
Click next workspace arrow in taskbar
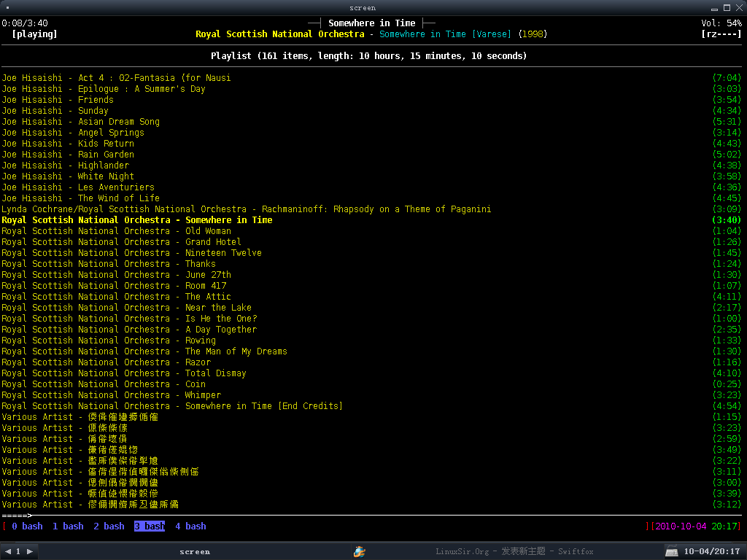29,551
